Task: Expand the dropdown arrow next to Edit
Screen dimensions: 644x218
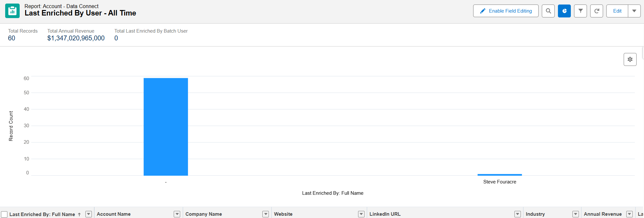Action: 634,11
